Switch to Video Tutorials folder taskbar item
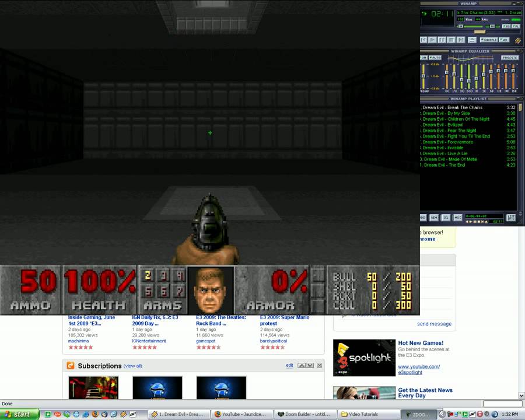The image size is (525, 420). pyautogui.click(x=368, y=414)
